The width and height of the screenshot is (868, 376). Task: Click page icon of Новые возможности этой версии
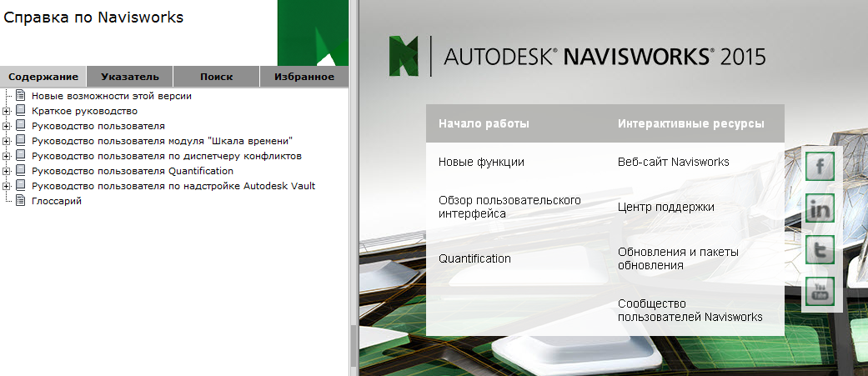coord(21,95)
